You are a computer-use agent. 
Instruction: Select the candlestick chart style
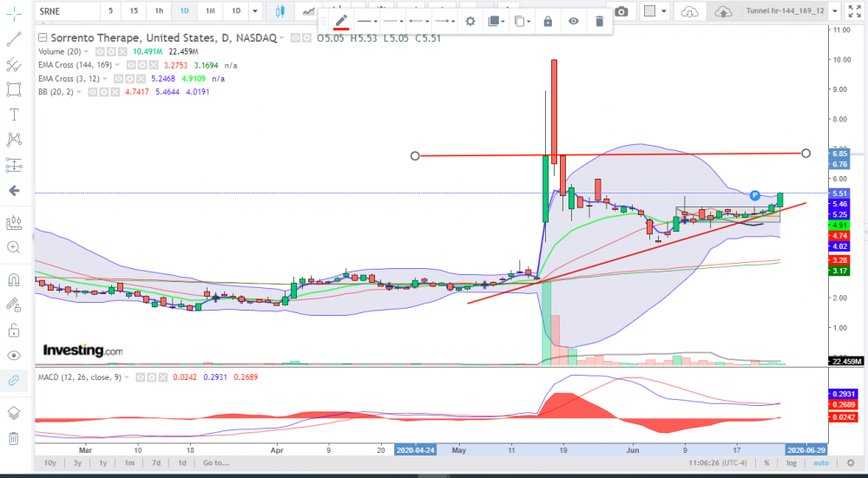point(280,11)
